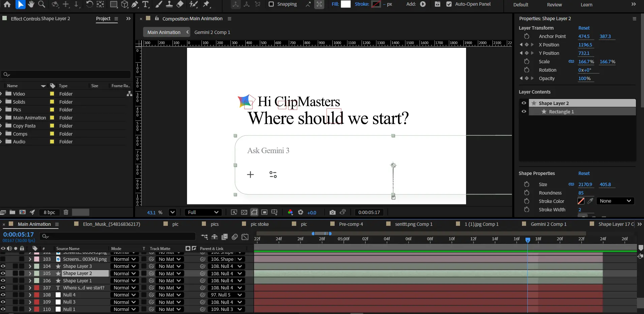Image resolution: width=644 pixels, height=314 pixels.
Task: Open the Stroke Color None dropdown
Action: 615,201
